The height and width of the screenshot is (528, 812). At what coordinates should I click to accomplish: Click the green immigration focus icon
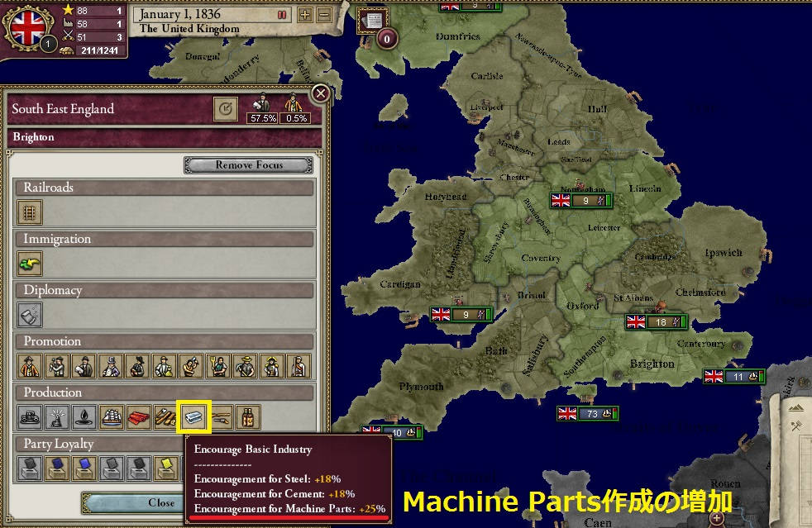(x=30, y=264)
